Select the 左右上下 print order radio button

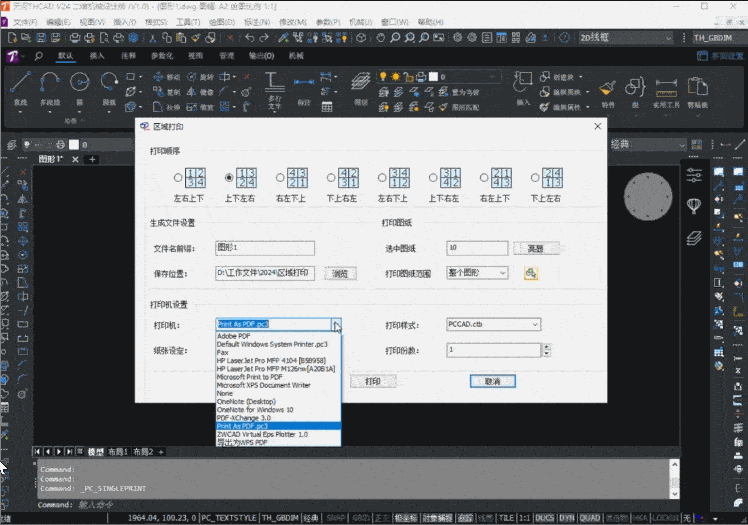pos(178,177)
